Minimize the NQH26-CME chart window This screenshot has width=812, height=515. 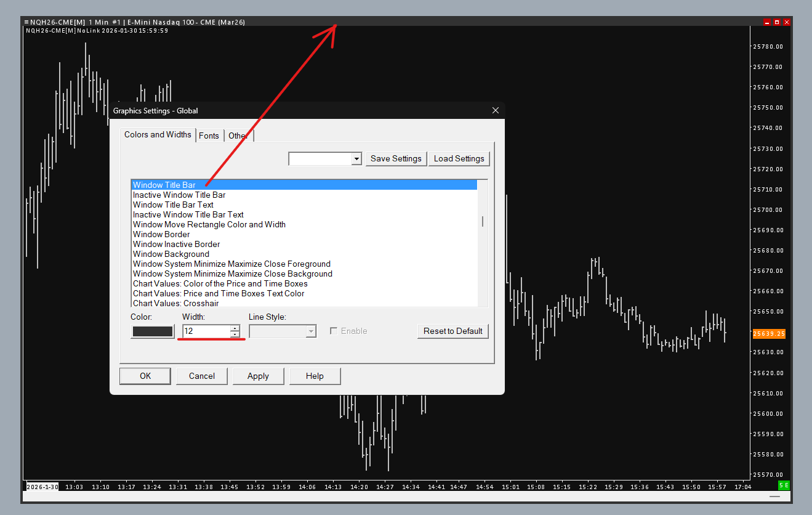coord(767,22)
